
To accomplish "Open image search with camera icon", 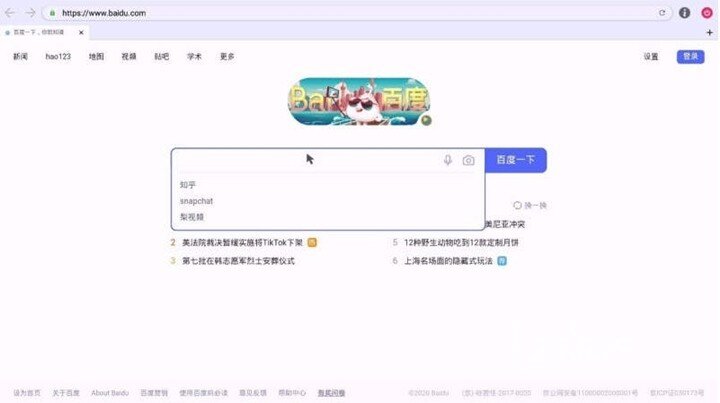I will point(468,160).
